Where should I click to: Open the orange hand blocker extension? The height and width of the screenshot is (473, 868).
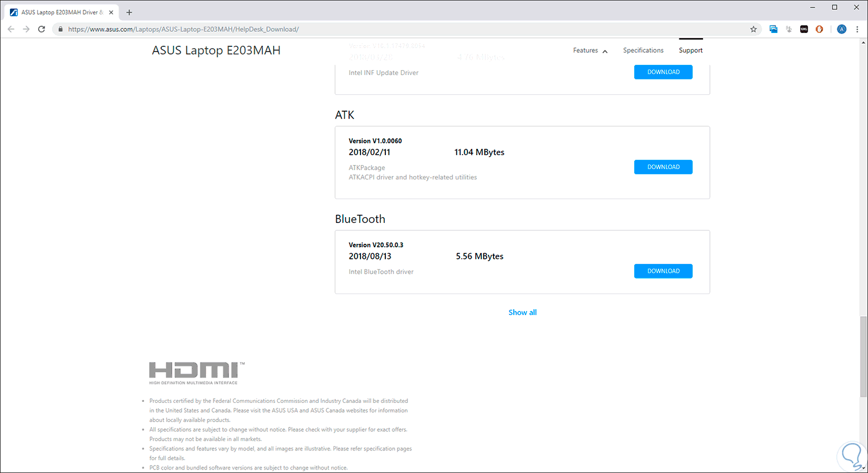[x=819, y=29]
